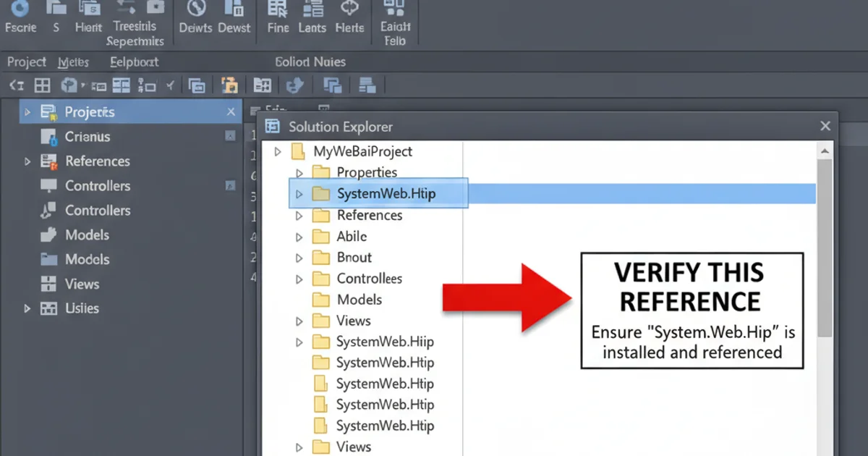This screenshot has width=868, height=456.
Task: Click the highlighted SystemWeb.Htip entry
Action: tap(386, 193)
